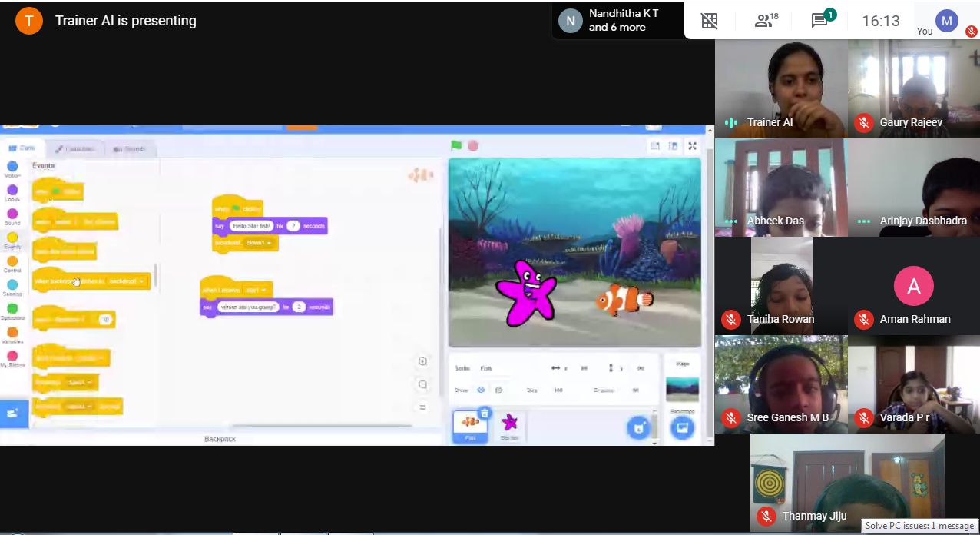Screen dimensions: 980x535
Task: Delete the Fish sprite with the trash button
Action: click(484, 412)
